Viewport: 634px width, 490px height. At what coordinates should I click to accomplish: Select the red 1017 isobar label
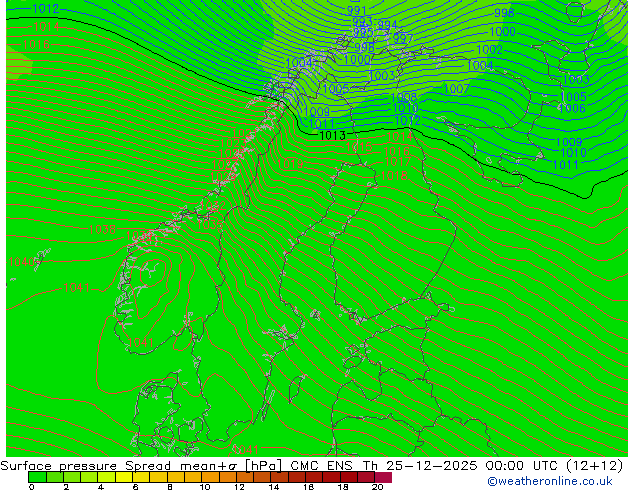[x=397, y=162]
